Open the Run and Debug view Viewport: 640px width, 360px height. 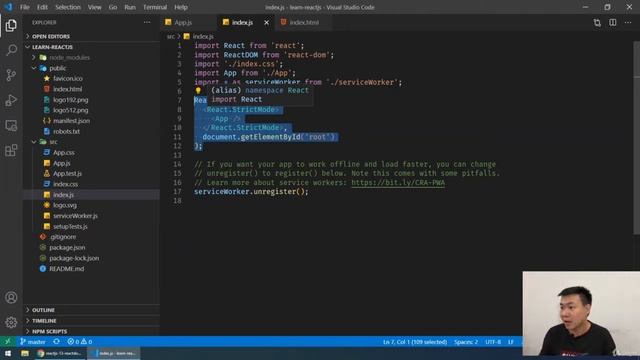click(11, 100)
